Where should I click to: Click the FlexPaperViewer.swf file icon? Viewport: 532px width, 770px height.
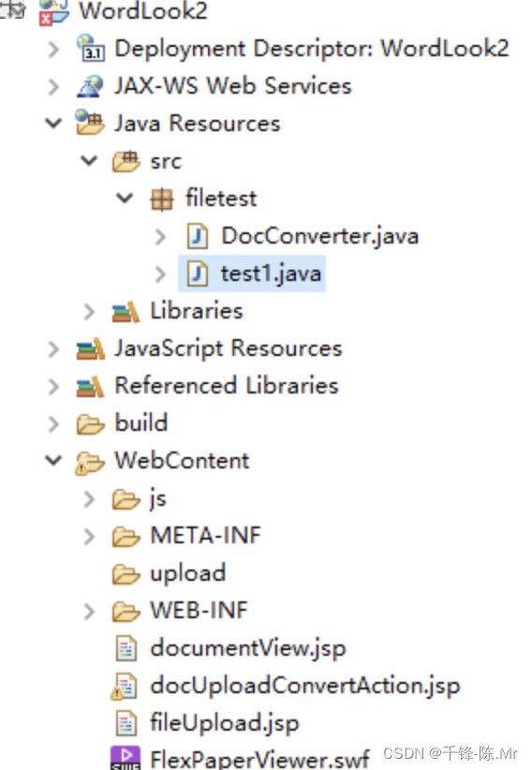pyautogui.click(x=126, y=758)
